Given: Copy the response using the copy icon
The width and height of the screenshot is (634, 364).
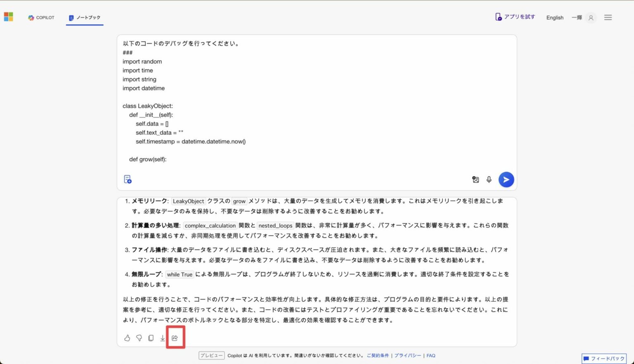Looking at the screenshot, I should tap(150, 338).
